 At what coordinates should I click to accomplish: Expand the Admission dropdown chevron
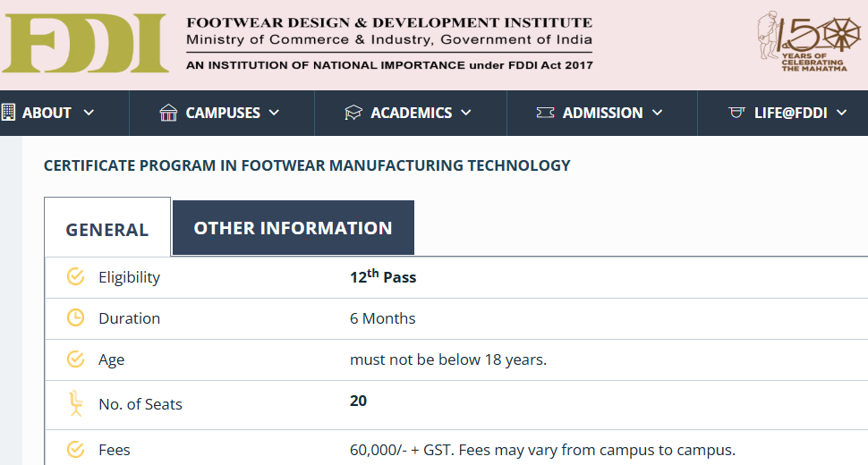[658, 113]
